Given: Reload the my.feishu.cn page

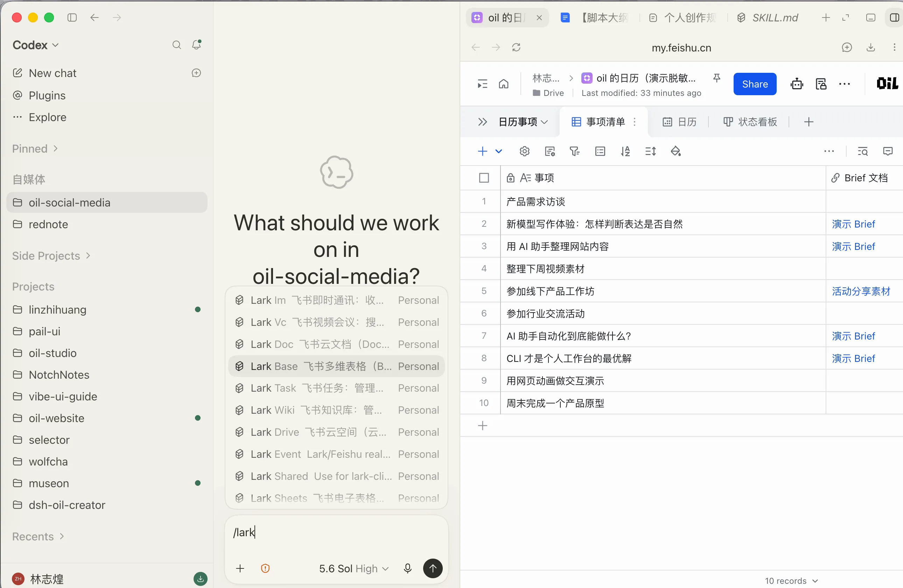Looking at the screenshot, I should (516, 47).
